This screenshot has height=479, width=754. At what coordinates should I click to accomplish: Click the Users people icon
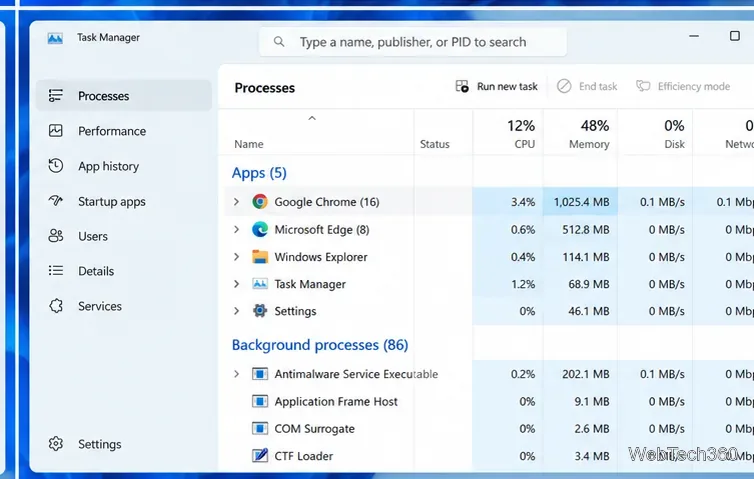point(56,236)
